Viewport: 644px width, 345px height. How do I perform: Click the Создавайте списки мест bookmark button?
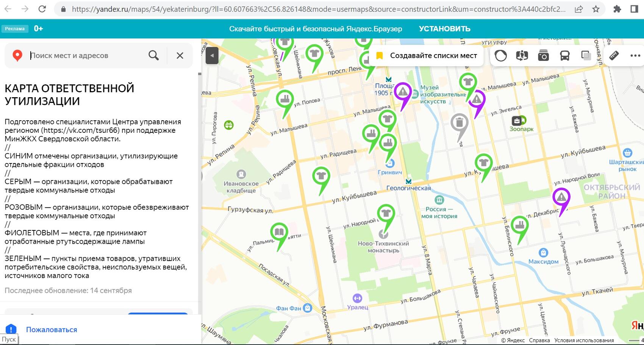[427, 56]
